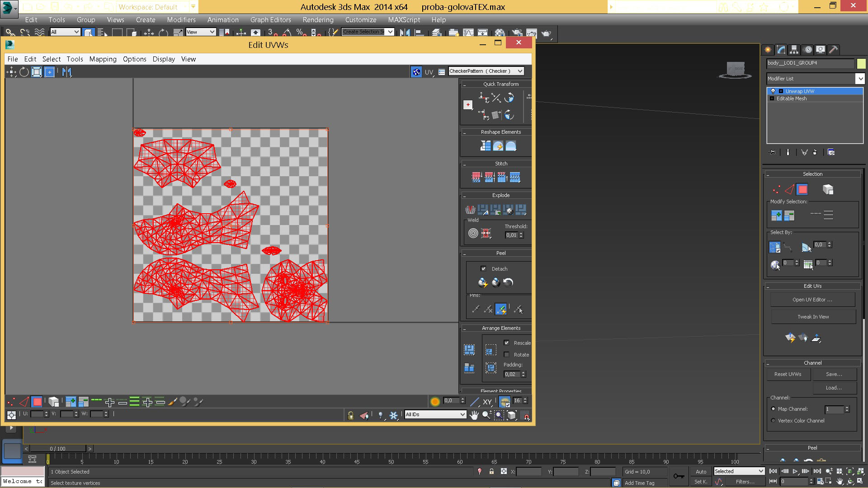
Task: Click the Flatten by Polygon Angle explode icon
Action: click(x=483, y=210)
